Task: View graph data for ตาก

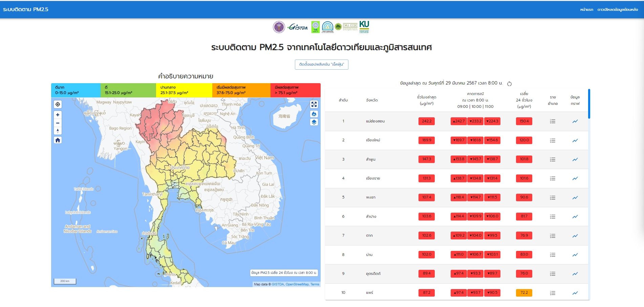Action: pyautogui.click(x=575, y=236)
